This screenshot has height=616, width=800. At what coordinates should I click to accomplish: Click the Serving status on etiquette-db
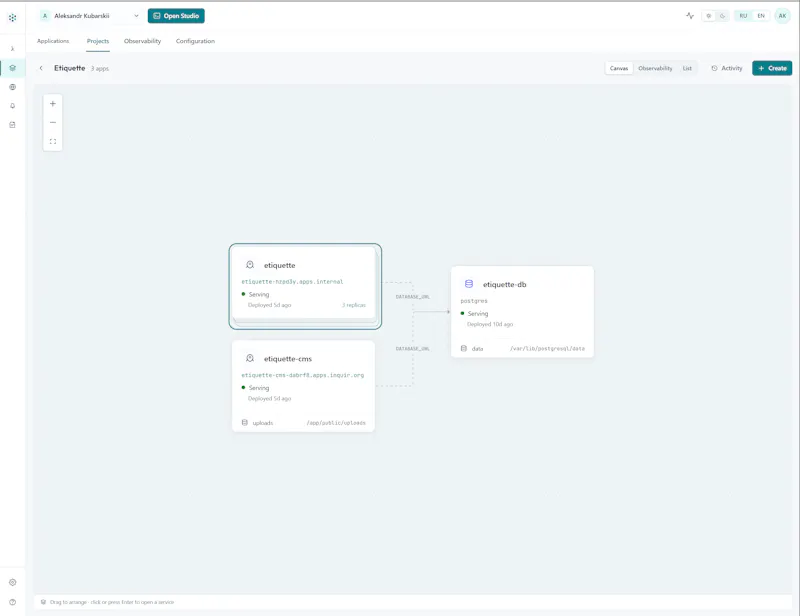pyautogui.click(x=474, y=313)
